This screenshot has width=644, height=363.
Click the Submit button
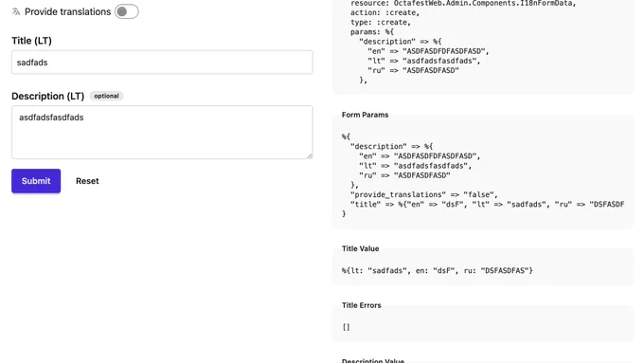click(36, 181)
